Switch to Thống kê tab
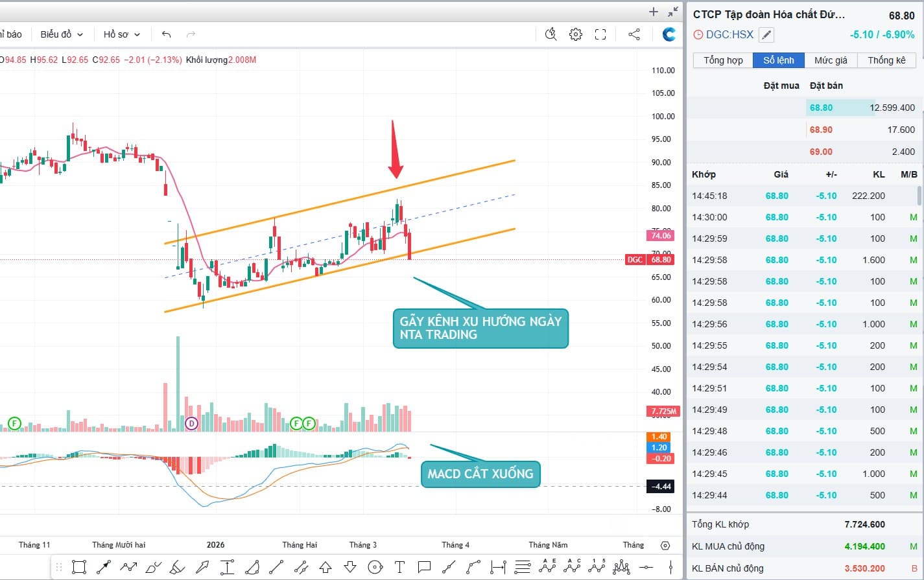This screenshot has height=580, width=924. [x=886, y=60]
